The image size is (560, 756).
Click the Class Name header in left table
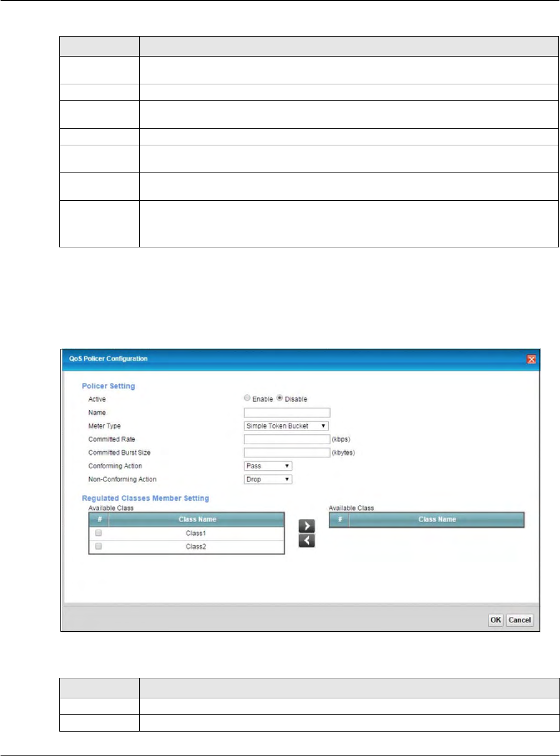point(197,520)
